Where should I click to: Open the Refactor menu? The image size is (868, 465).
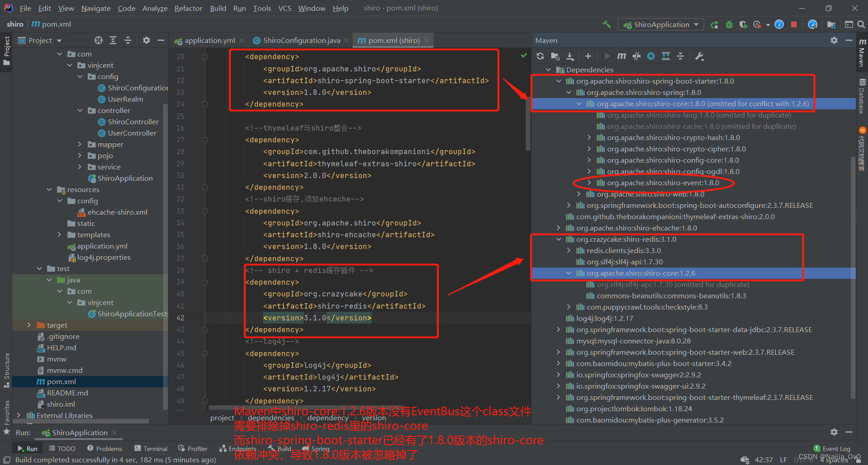tap(188, 8)
